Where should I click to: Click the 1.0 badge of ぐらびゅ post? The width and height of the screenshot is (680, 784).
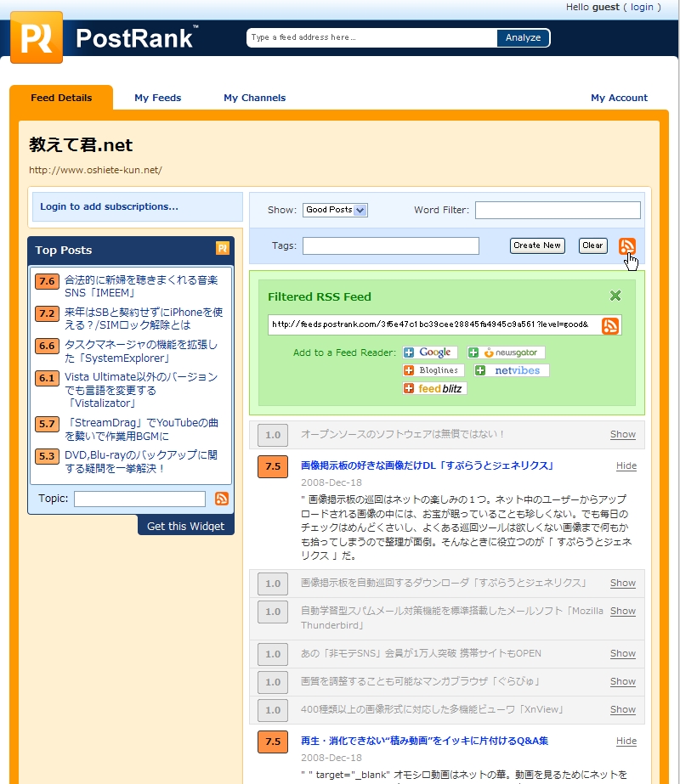273,682
